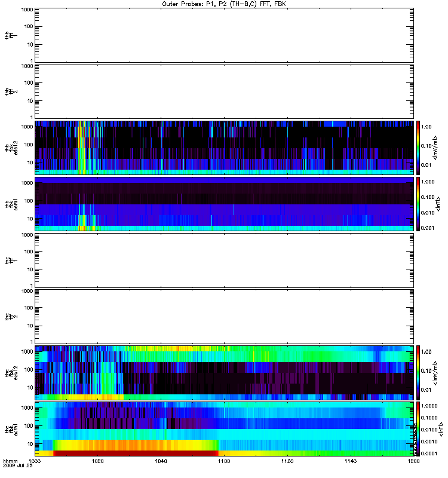This screenshot has height=478, width=448.
Task: Click the "hhmm" time format label
Action: 10,461
